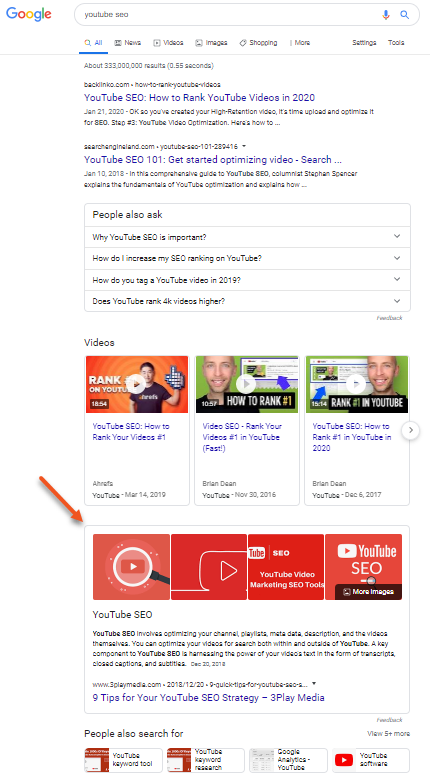The image size is (430, 780).
Task: Expand Why YouTube SEO is important question
Action: click(247, 237)
